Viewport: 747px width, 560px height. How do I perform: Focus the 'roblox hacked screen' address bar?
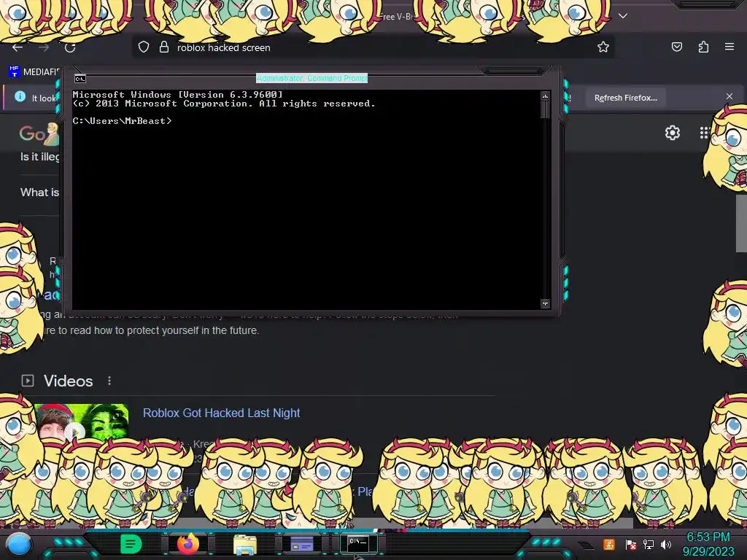tap(373, 47)
